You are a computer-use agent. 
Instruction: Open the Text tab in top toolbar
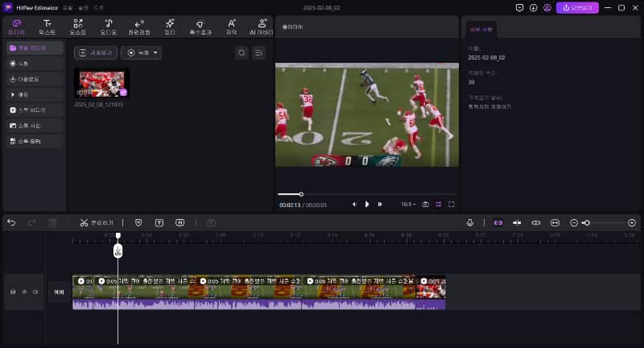(x=47, y=27)
